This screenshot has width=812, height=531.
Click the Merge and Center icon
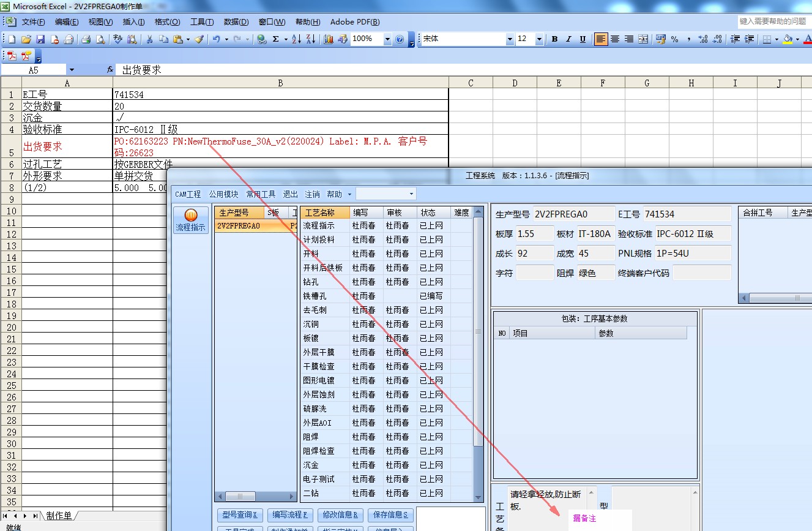click(643, 39)
